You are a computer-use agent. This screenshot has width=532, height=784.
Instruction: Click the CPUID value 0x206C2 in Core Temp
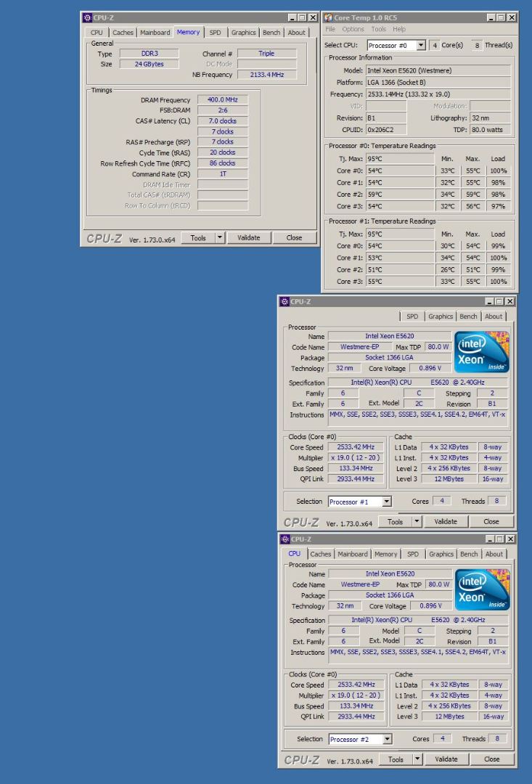tap(386, 129)
